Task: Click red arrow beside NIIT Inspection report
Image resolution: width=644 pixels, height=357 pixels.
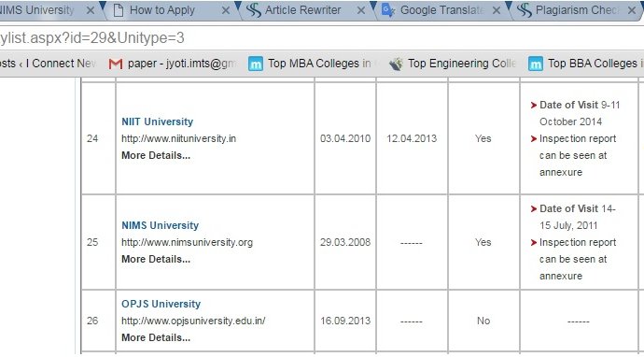Action: pyautogui.click(x=534, y=138)
